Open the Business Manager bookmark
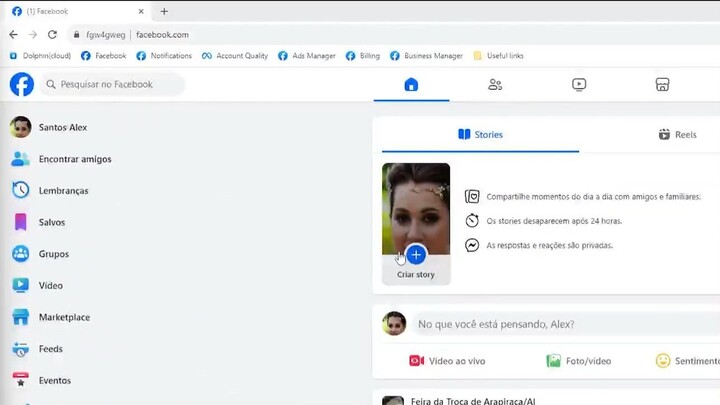Viewport: 720px width, 405px height. (x=426, y=56)
